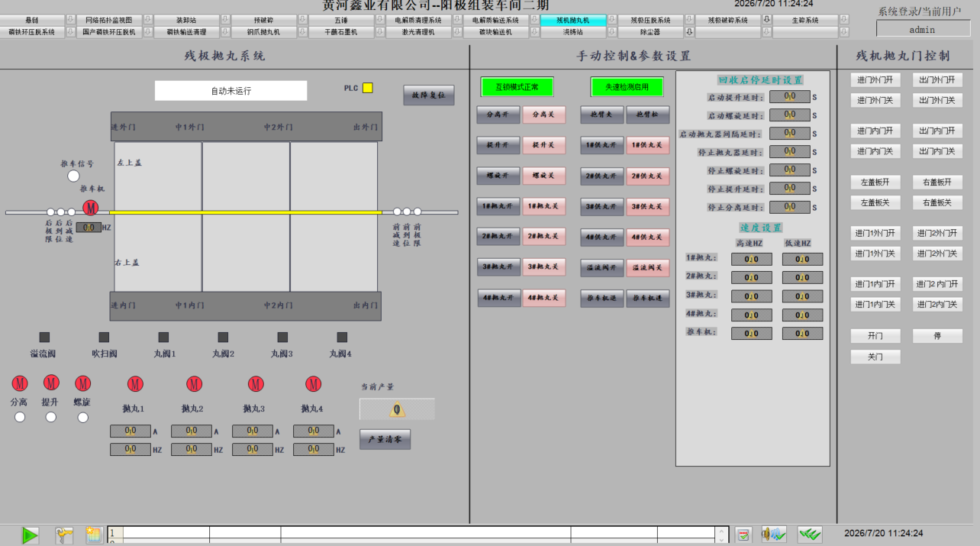Click the calendar icon in bottom bar
This screenshot has height=546, width=980.
click(743, 535)
